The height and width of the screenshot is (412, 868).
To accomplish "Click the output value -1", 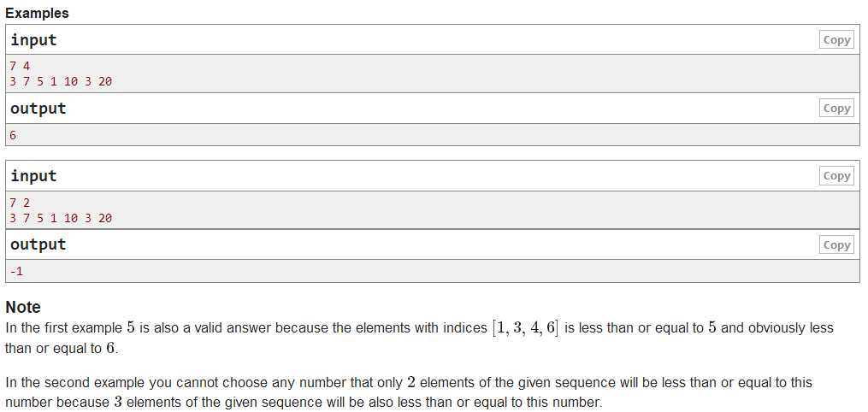I will click(16, 272).
